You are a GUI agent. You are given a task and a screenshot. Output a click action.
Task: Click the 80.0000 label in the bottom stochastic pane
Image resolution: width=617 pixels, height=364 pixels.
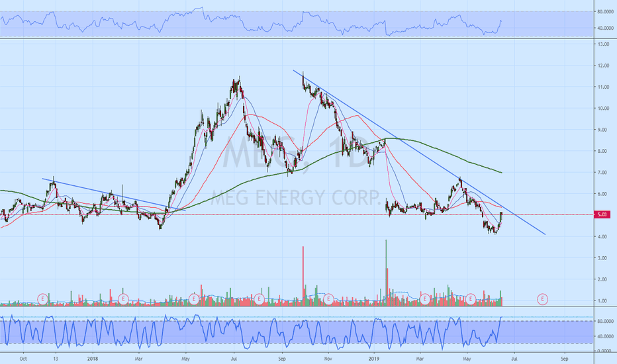(x=605, y=321)
